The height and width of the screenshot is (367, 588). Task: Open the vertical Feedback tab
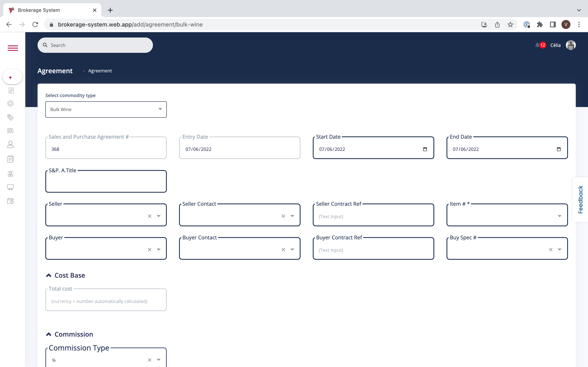[580, 200]
